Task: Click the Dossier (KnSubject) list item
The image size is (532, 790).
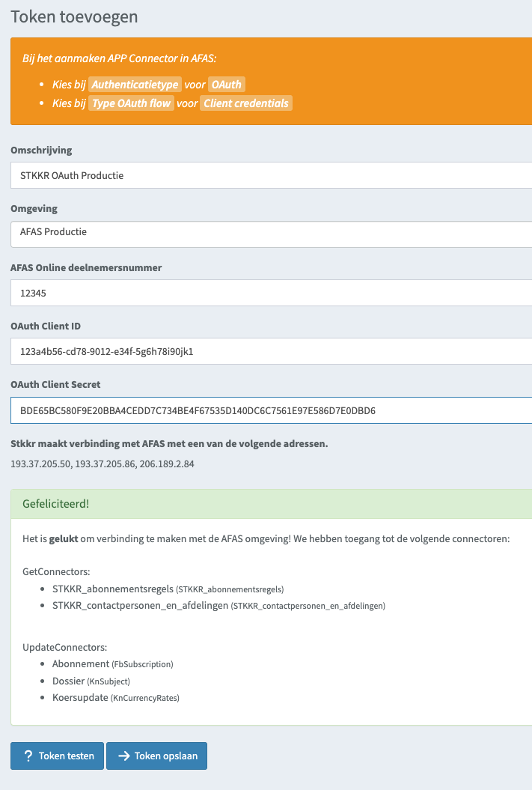Action: [91, 681]
